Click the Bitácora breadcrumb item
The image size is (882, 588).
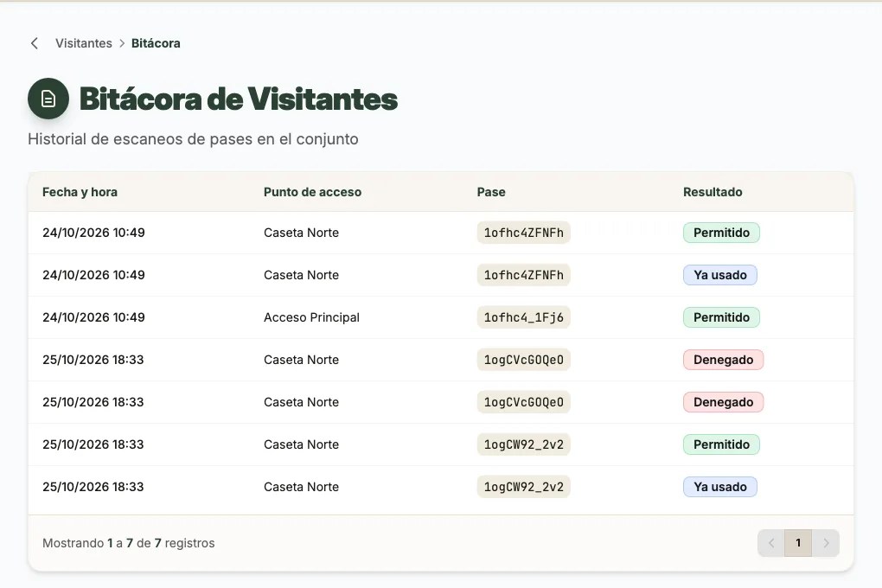click(x=156, y=43)
